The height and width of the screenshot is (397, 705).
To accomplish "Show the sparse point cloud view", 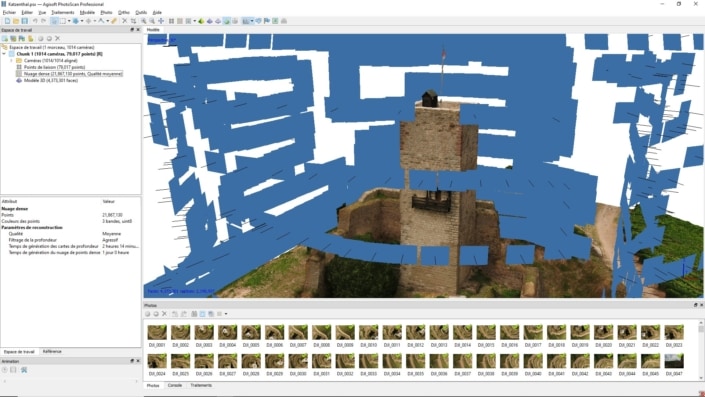I will [x=171, y=21].
